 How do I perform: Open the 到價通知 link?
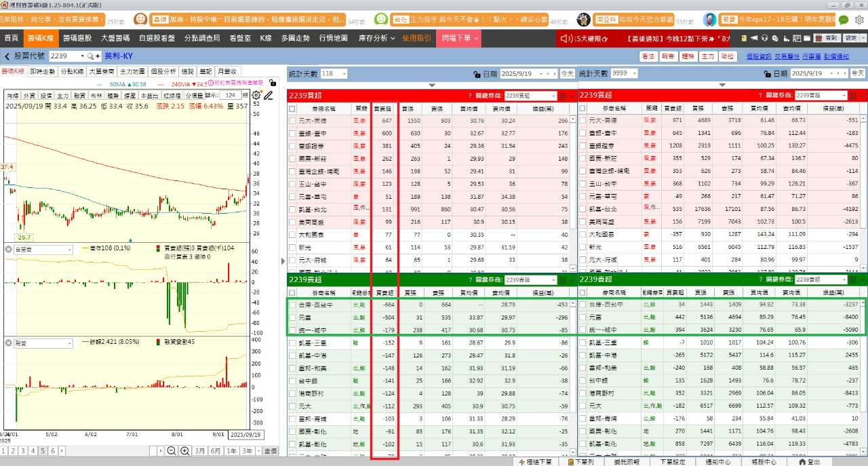[x=837, y=56]
